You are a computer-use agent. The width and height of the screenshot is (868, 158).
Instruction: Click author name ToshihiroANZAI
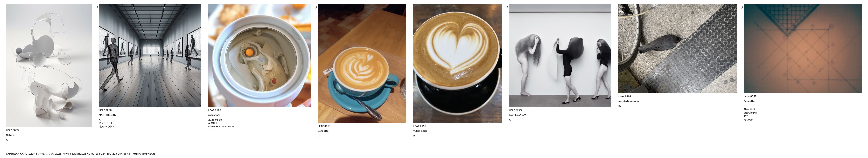tap(518, 115)
